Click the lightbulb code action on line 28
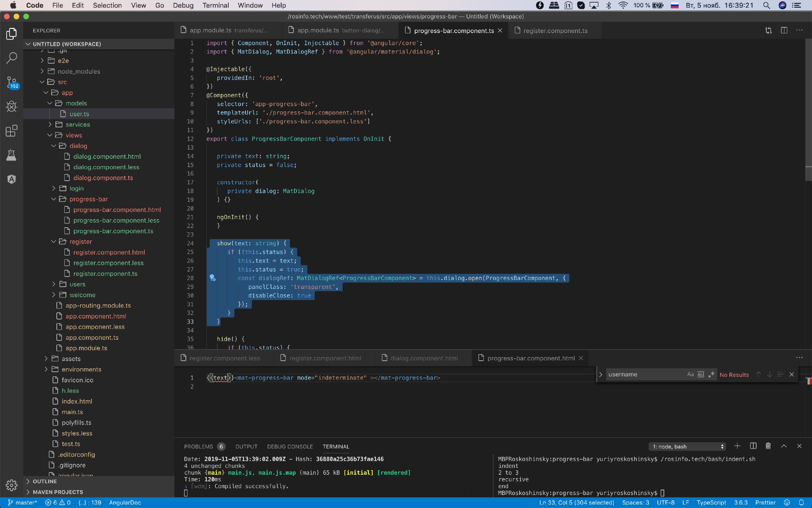Image resolution: width=812 pixels, height=508 pixels. tap(213, 277)
